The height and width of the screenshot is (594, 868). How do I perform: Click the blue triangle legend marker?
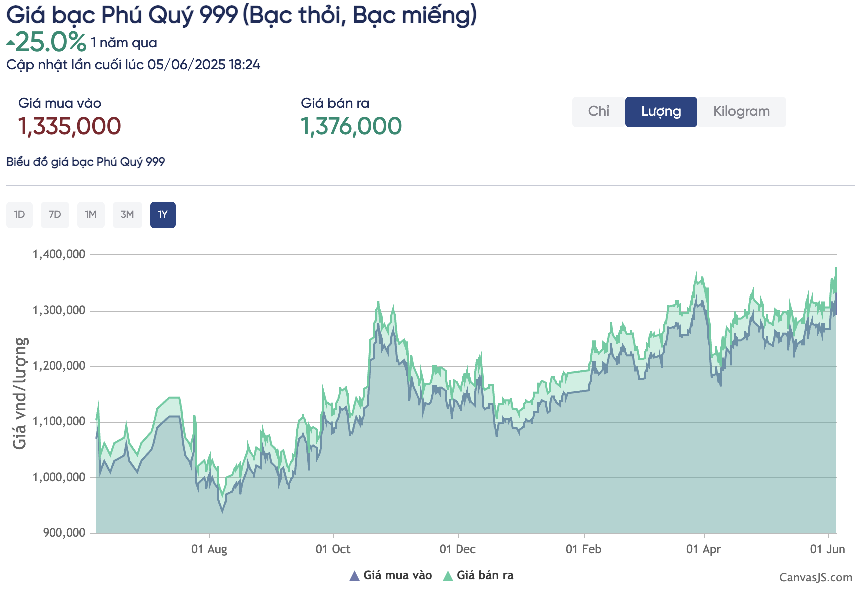point(354,576)
